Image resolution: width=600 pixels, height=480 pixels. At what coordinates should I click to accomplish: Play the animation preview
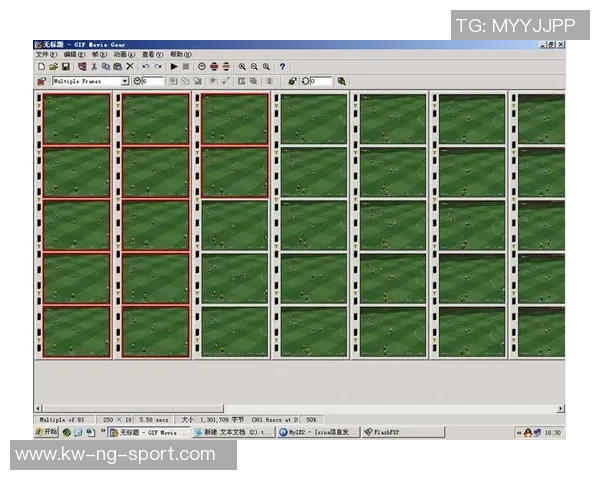point(174,66)
